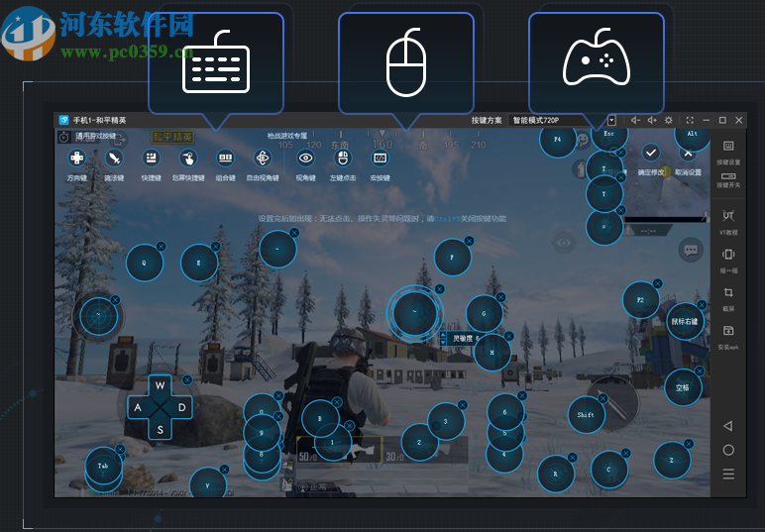The width and height of the screenshot is (765, 532).
Task: Open 按键设置 in the right sidebar
Action: point(728,153)
